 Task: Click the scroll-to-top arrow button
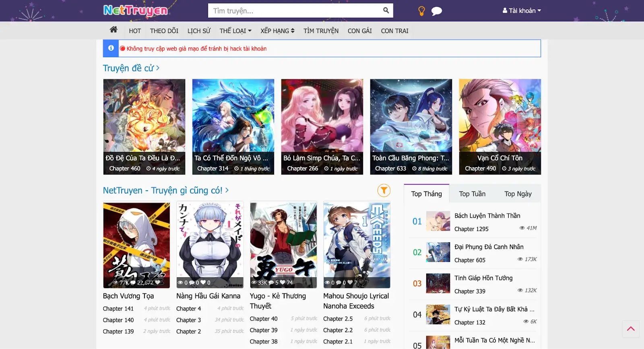[x=630, y=329]
